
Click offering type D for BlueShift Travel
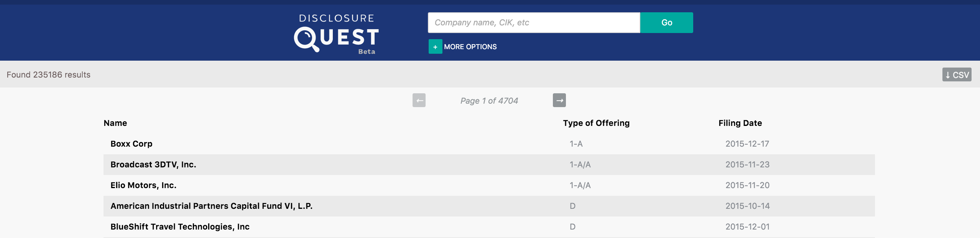pos(572,226)
